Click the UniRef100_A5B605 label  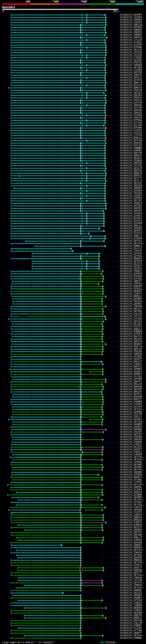(131, 30)
